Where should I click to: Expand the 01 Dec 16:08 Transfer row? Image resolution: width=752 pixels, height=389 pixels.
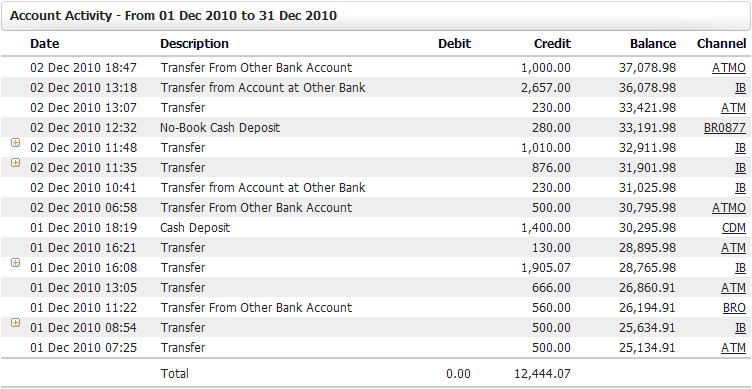point(15,262)
